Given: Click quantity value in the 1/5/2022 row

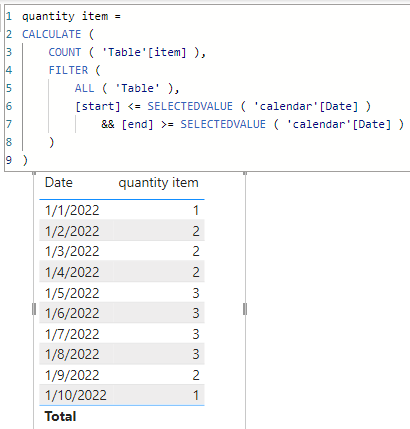Looking at the screenshot, I should point(196,293).
